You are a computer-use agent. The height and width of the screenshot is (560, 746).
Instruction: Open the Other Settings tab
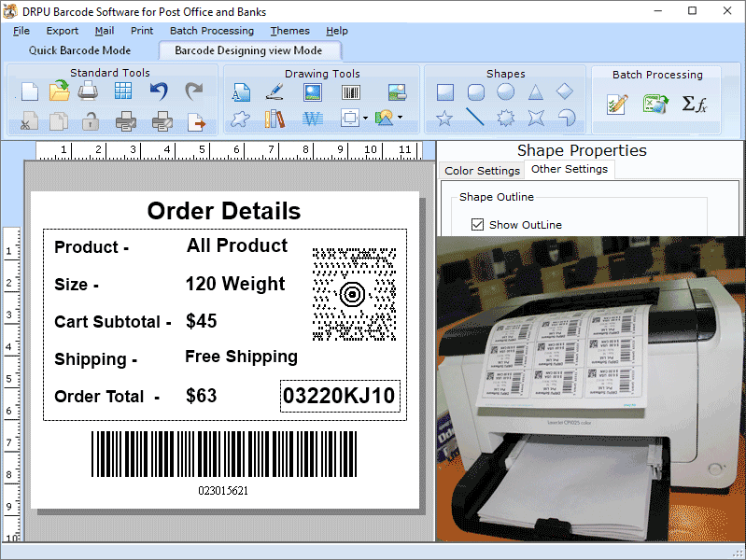point(570,169)
